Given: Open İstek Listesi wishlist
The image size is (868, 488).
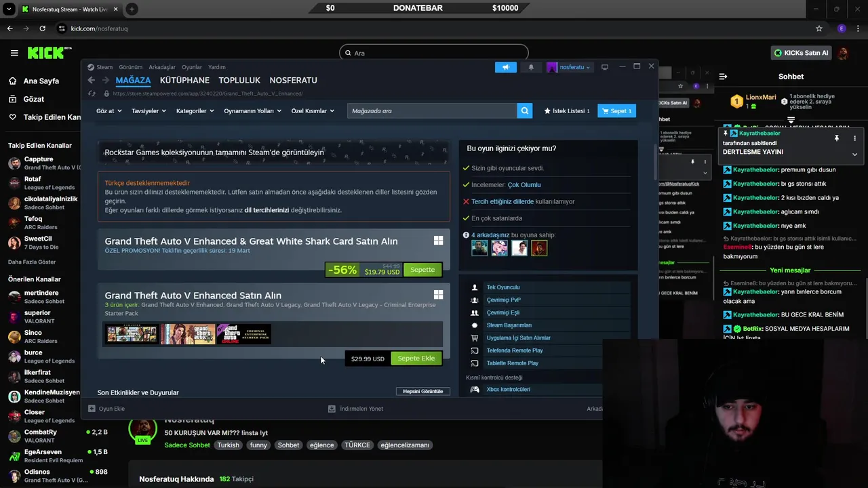Looking at the screenshot, I should pos(567,110).
